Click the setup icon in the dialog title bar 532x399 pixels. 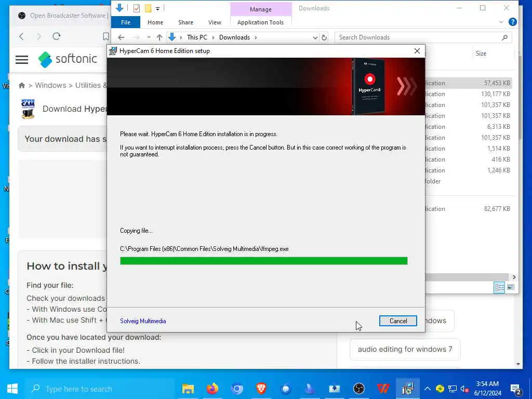(113, 51)
